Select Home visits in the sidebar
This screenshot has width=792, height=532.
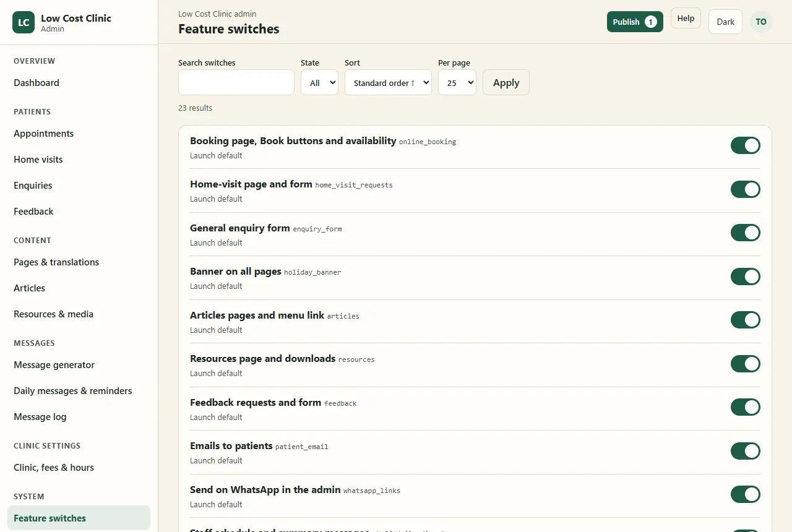tap(79, 160)
